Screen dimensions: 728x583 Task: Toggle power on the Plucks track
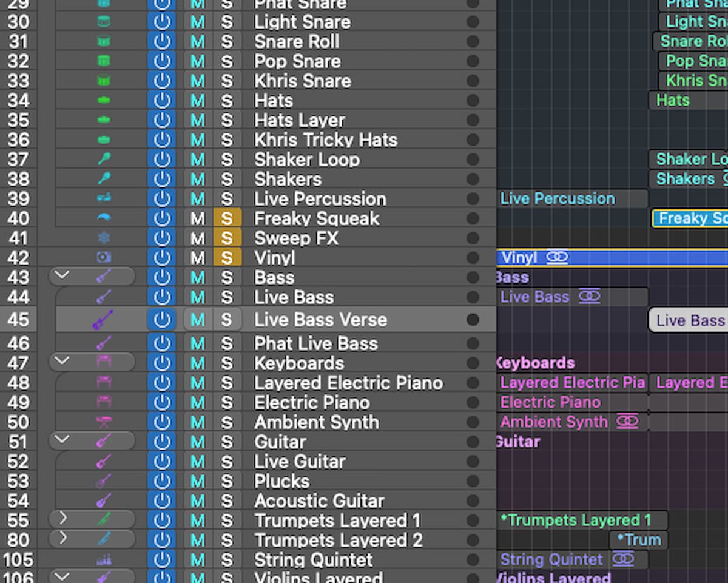[x=161, y=481]
